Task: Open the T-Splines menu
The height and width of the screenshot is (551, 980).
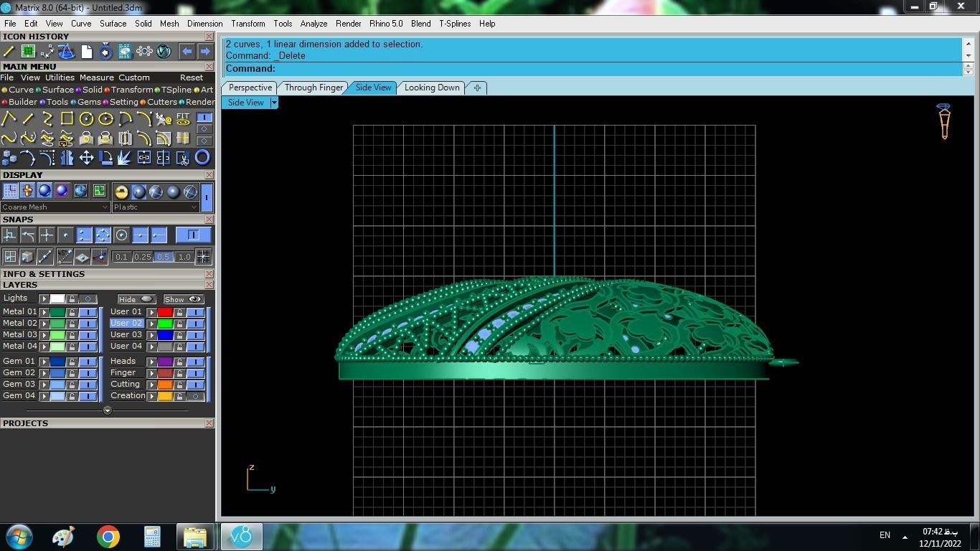Action: [455, 24]
